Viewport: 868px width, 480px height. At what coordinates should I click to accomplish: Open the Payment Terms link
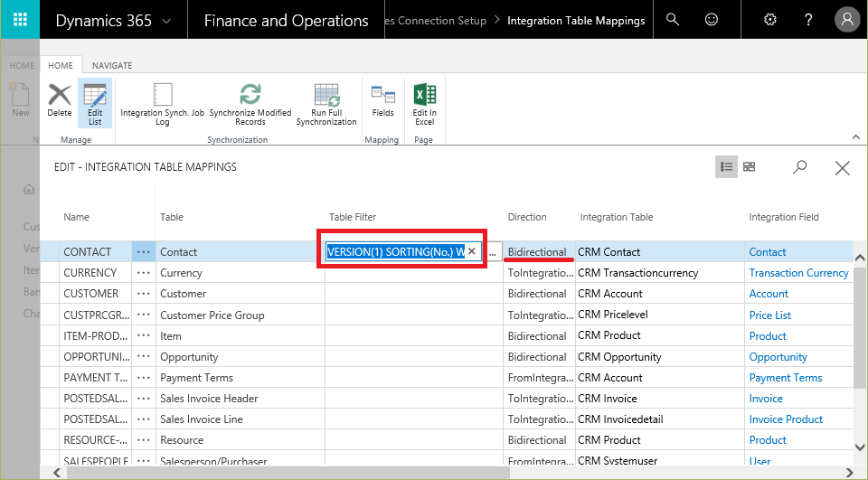[x=786, y=378]
